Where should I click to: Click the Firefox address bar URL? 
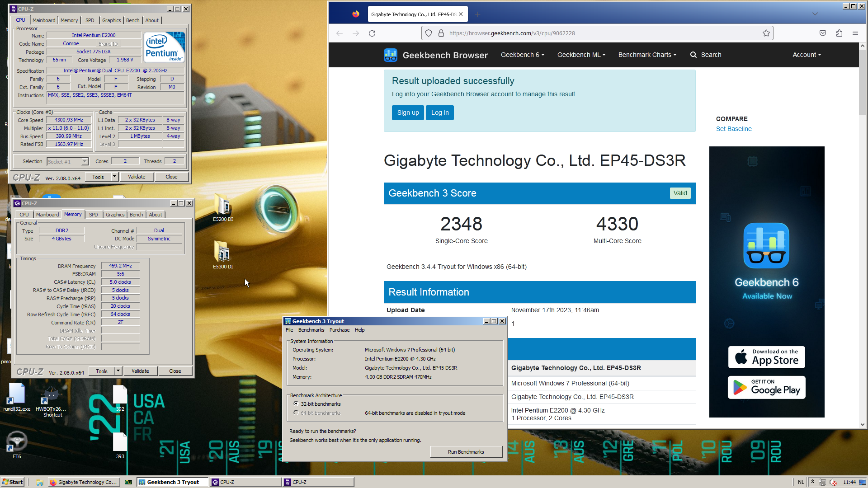tap(512, 33)
